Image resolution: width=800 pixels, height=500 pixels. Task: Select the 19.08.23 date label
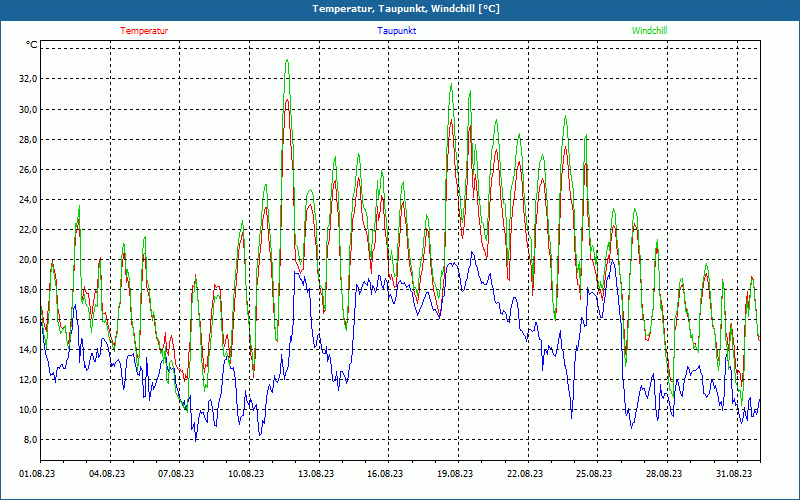coord(455,474)
